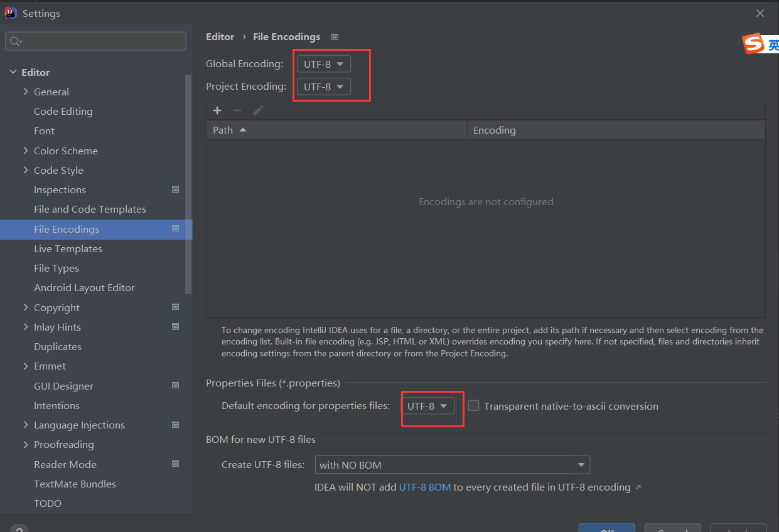779x532 pixels.
Task: Open the Global Encoding dropdown
Action: pos(324,64)
